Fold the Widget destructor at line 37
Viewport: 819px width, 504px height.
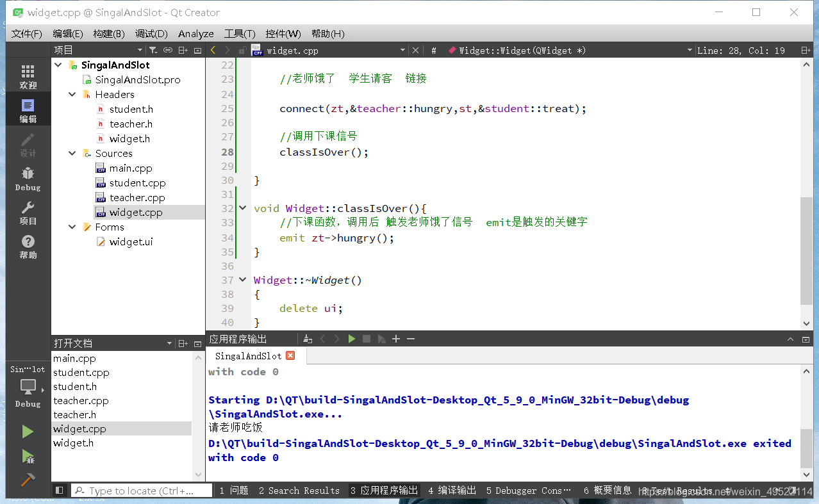[x=242, y=280]
